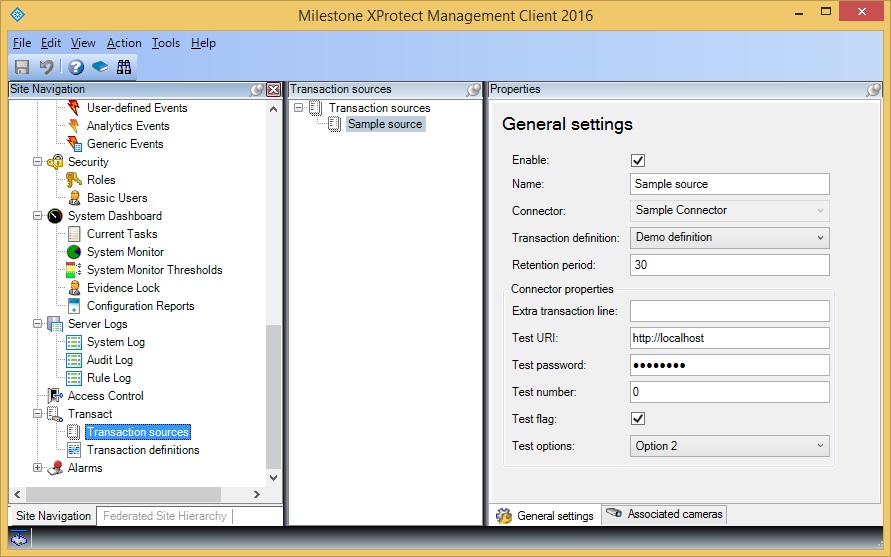Click the Security keys icon
The image size is (891, 557).
click(55, 162)
